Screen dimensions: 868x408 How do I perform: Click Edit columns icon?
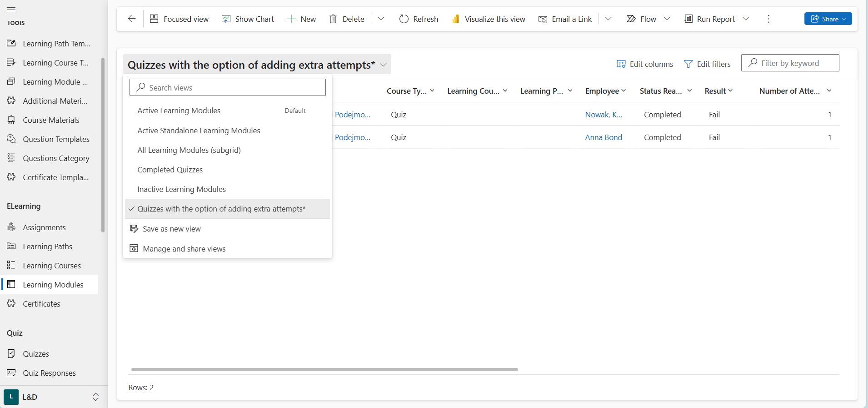click(x=621, y=64)
